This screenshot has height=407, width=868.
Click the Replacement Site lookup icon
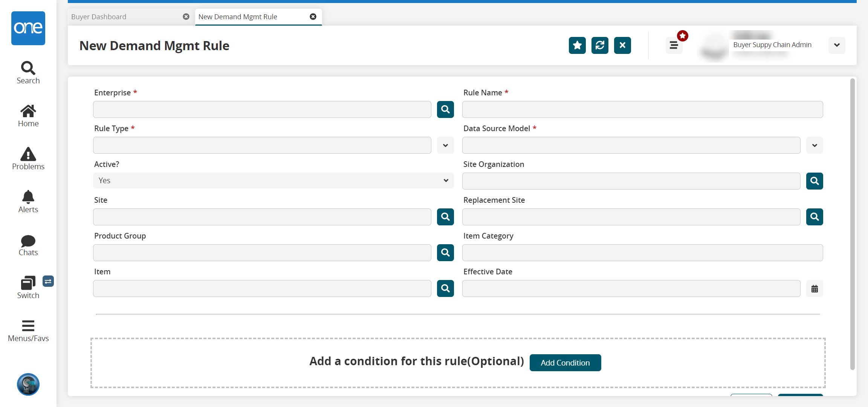click(815, 217)
